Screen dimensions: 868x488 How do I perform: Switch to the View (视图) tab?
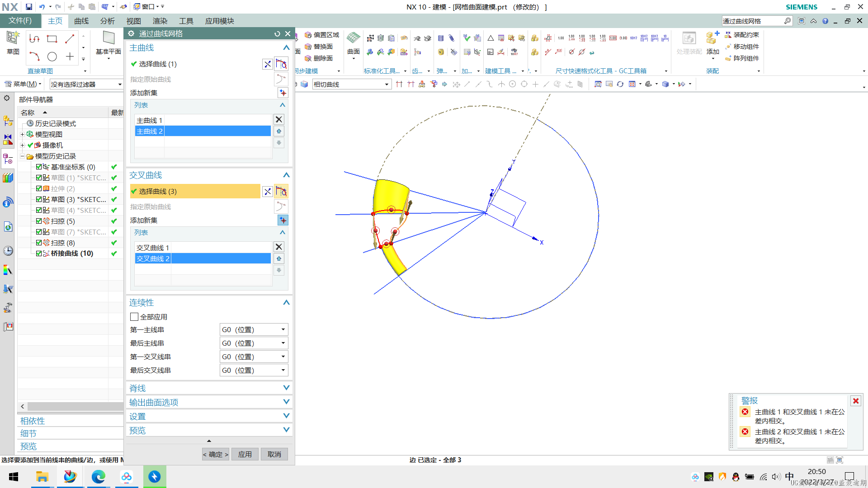pyautogui.click(x=134, y=21)
